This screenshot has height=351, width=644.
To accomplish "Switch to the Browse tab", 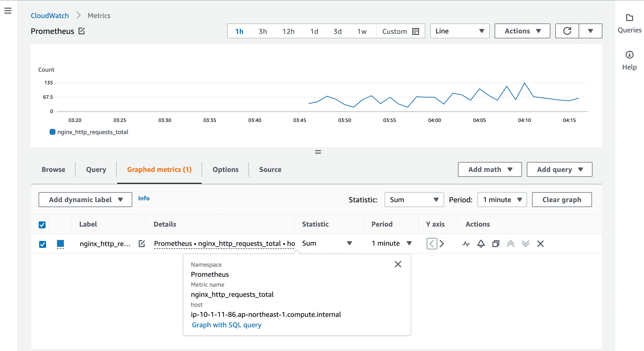I will [53, 169].
